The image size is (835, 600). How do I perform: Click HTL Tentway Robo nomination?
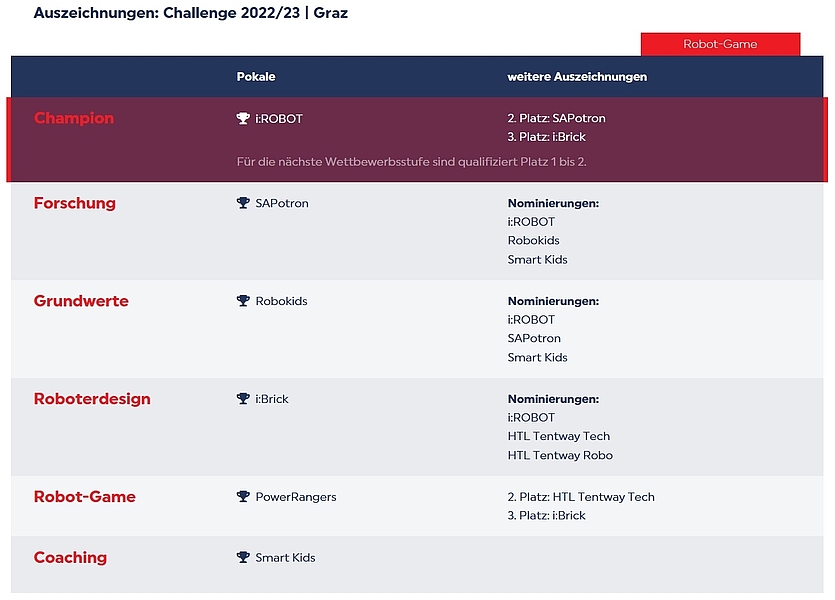point(560,455)
